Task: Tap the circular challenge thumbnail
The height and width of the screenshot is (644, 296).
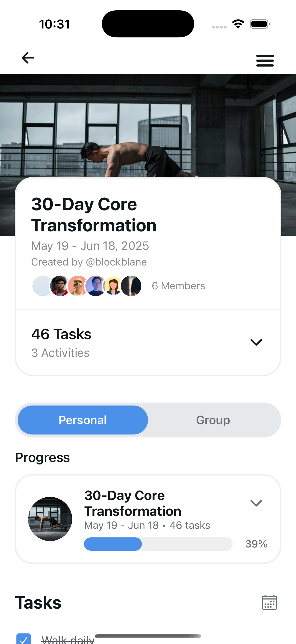Action: [50, 519]
